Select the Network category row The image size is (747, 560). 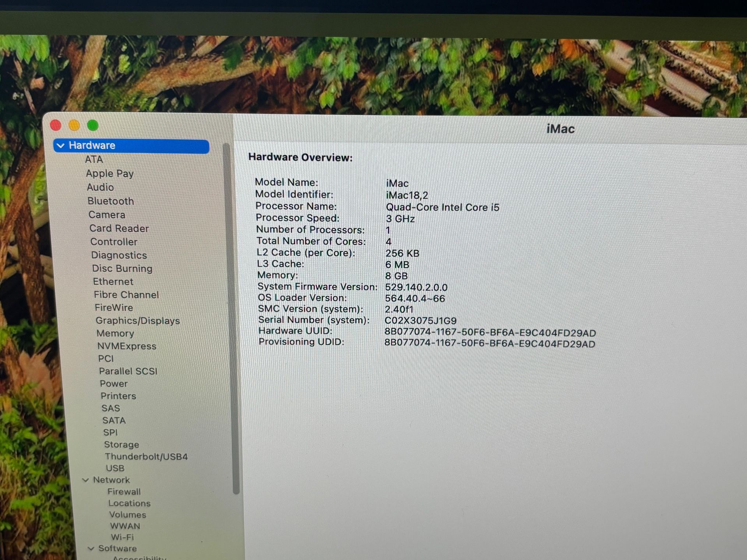(111, 480)
